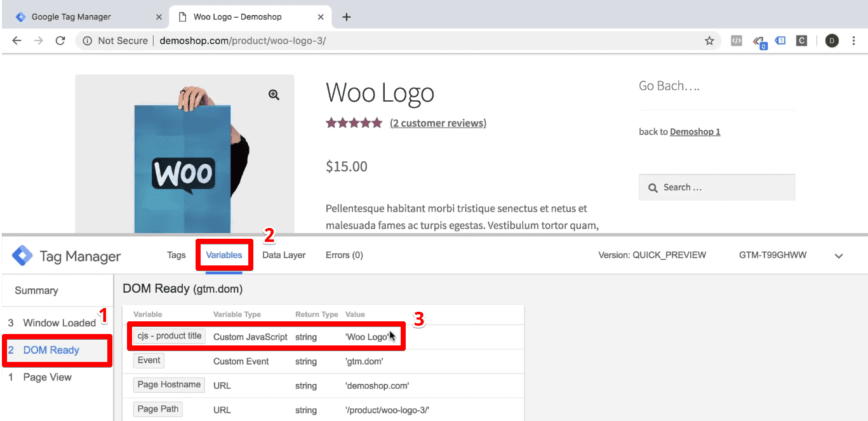The height and width of the screenshot is (421, 868).
Task: Collapse the debug panel with the chevron
Action: [839, 255]
